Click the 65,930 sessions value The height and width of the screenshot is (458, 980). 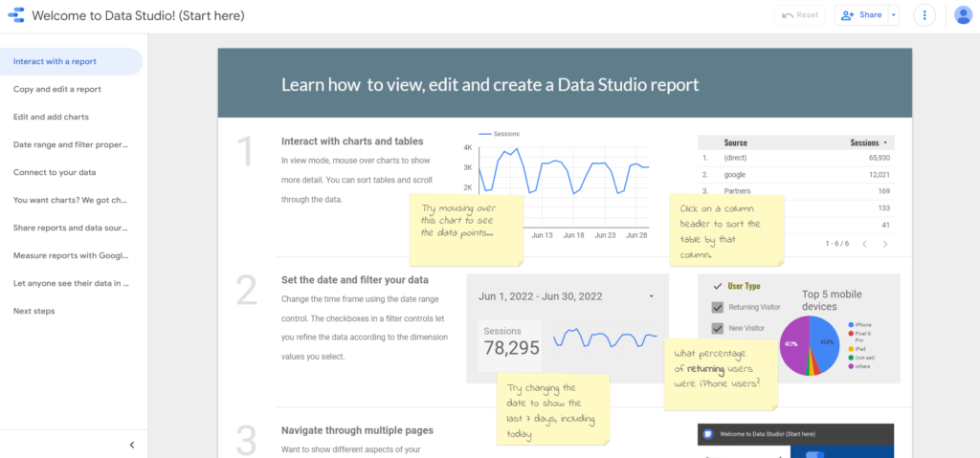(x=880, y=158)
